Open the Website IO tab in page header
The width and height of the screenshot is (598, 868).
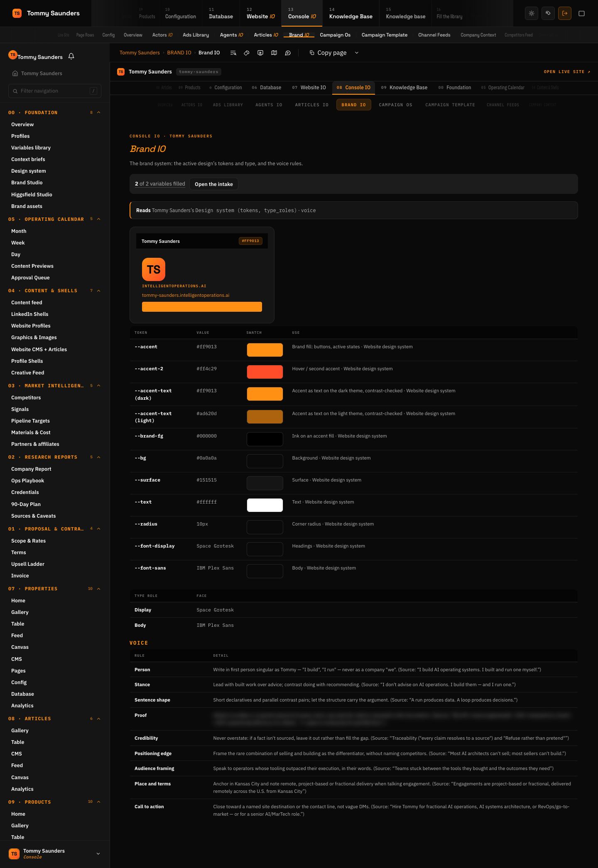[309, 88]
